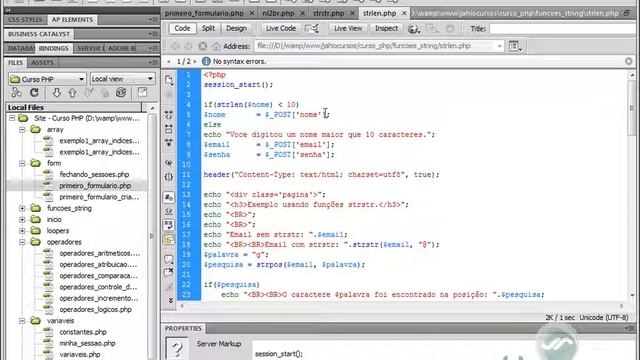Close the strlen.php document tab

click(x=404, y=13)
